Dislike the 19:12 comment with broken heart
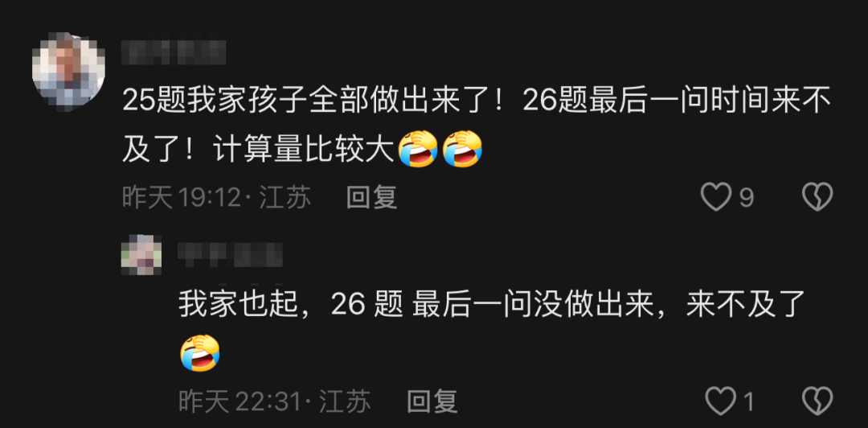This screenshot has height=428, width=868. 817,197
